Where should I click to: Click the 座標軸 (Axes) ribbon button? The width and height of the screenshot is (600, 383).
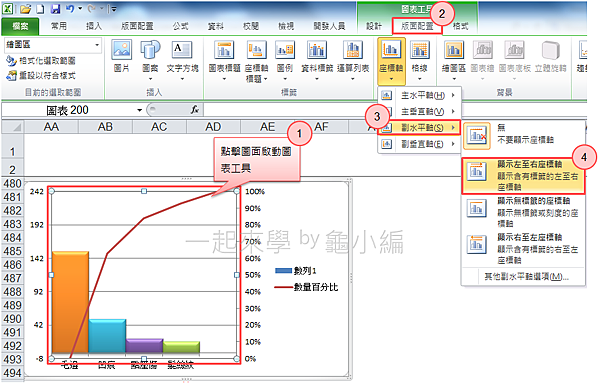click(x=391, y=61)
